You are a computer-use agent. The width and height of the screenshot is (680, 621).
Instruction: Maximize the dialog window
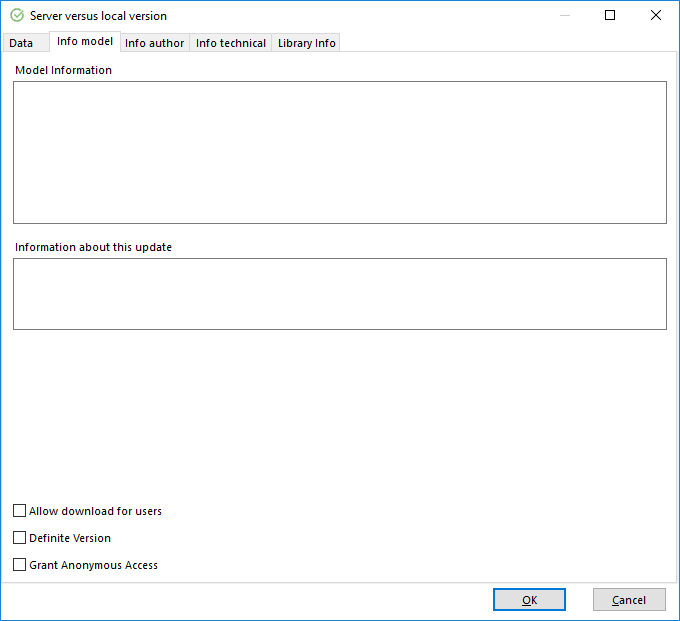click(610, 16)
